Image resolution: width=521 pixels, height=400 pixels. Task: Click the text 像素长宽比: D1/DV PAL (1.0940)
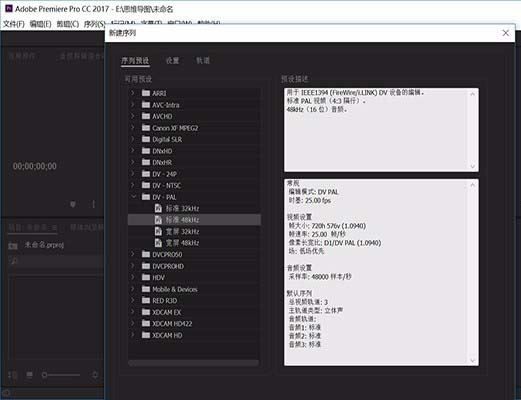click(335, 243)
